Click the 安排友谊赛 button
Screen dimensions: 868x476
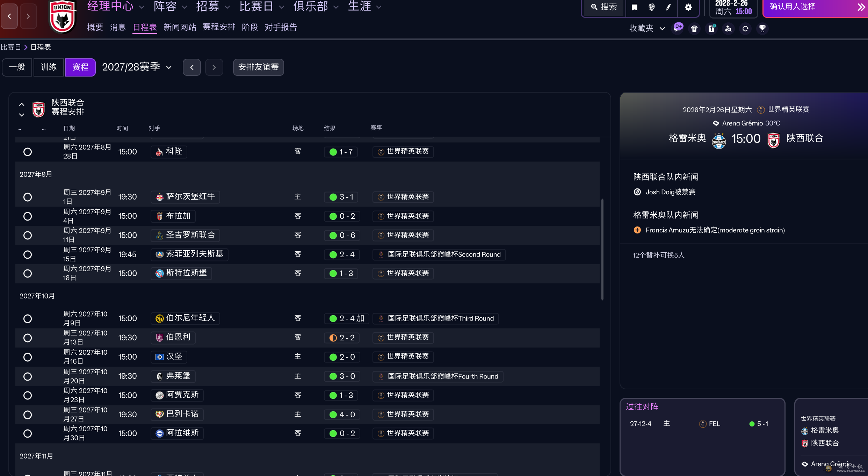(x=259, y=67)
